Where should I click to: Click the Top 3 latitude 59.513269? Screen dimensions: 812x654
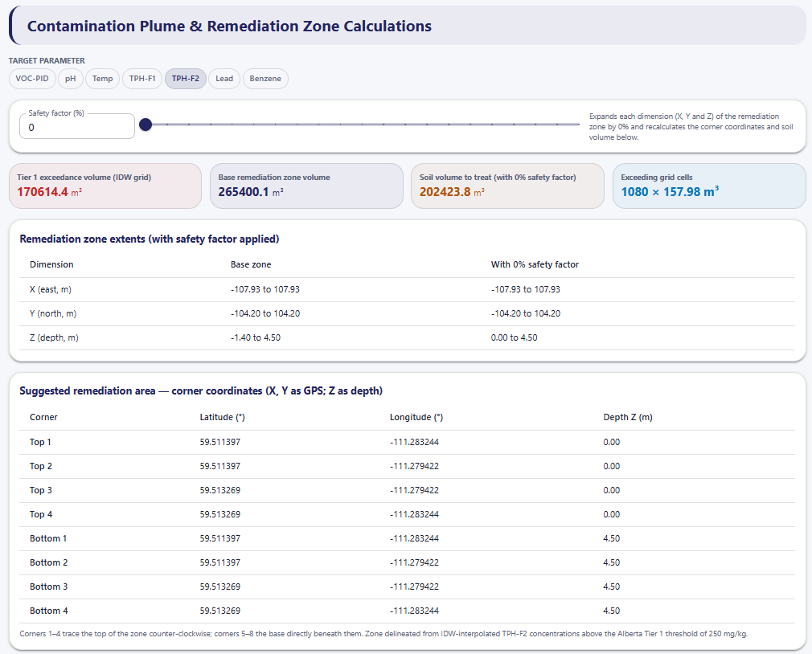tap(220, 490)
